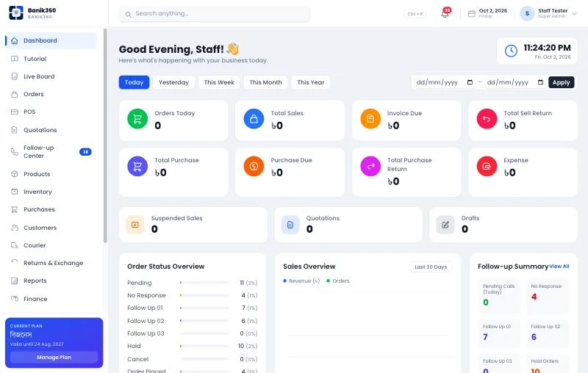The image size is (588, 373).
Task: Click the Products box icon
Action: click(x=15, y=174)
